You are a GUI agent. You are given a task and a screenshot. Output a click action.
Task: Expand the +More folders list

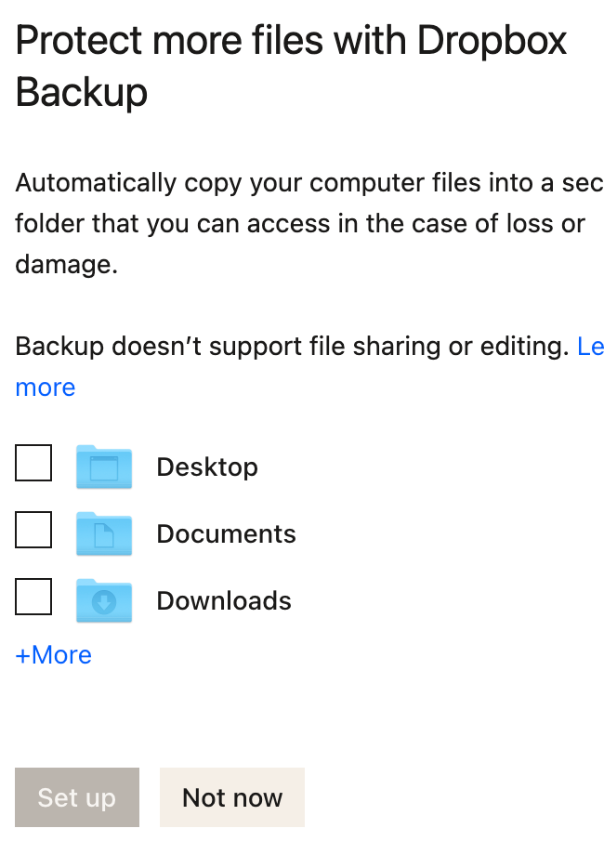tap(54, 655)
